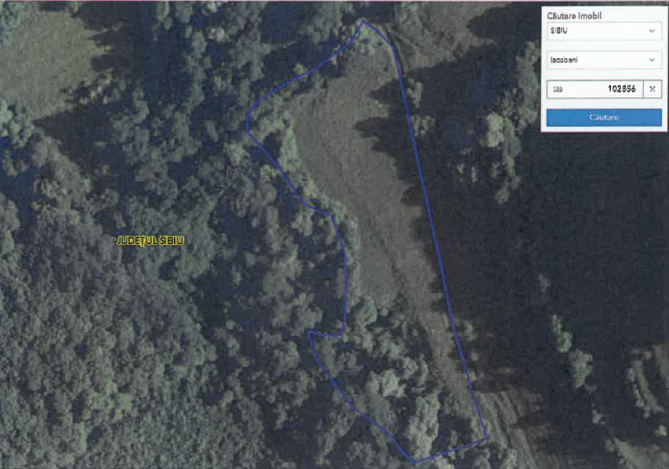
Task: Clear the cadastral number with the X icon
Action: [x=652, y=89]
